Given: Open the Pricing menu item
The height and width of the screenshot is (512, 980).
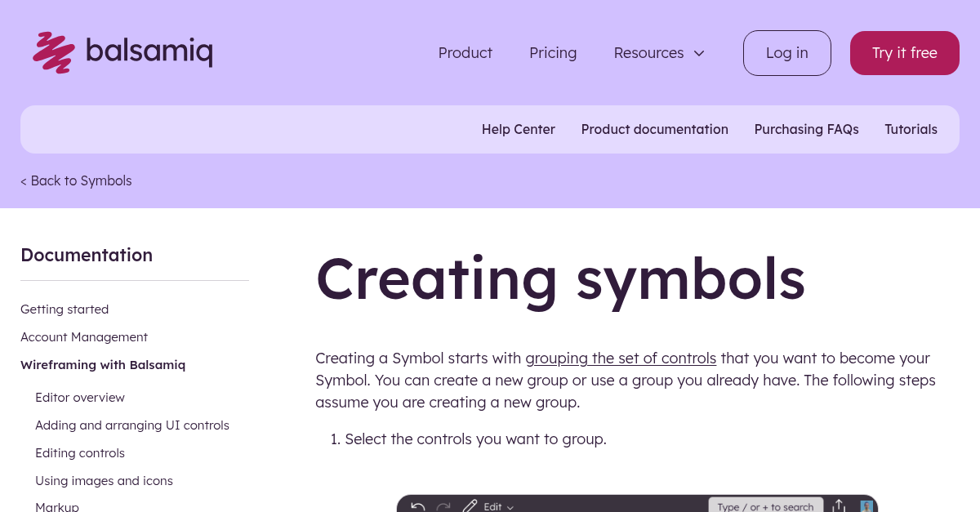Looking at the screenshot, I should (x=553, y=52).
